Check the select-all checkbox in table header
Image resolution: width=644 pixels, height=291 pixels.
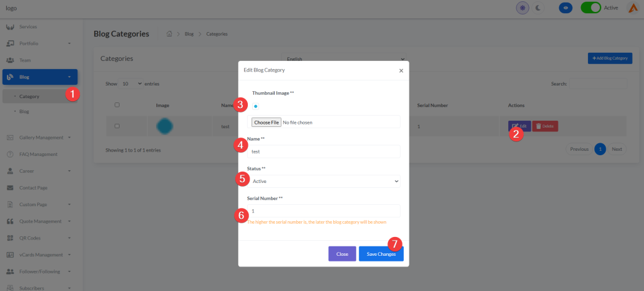(x=117, y=105)
